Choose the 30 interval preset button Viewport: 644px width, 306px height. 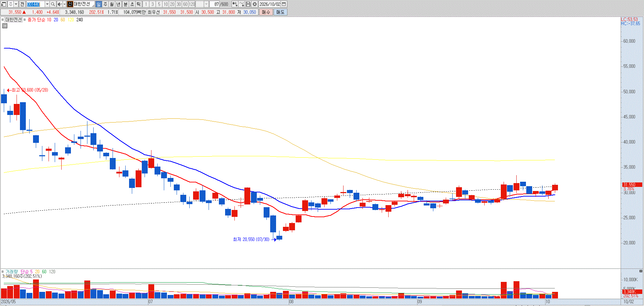pos(179,4)
